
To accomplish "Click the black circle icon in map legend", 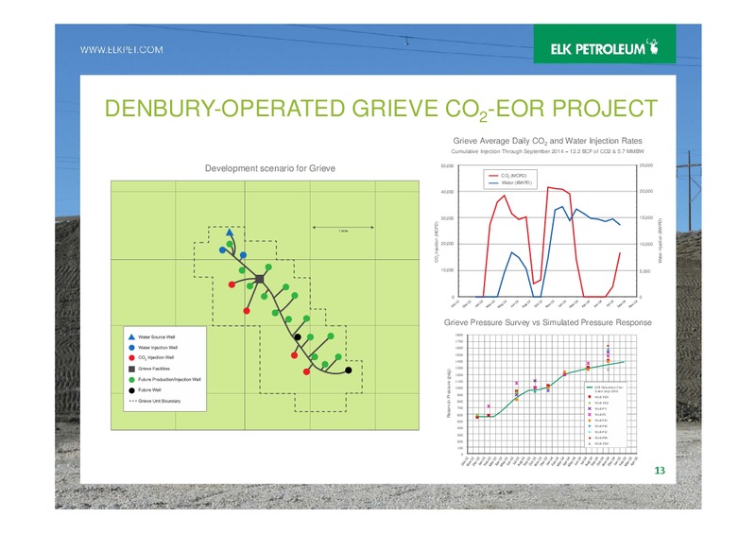I will 131,390.
